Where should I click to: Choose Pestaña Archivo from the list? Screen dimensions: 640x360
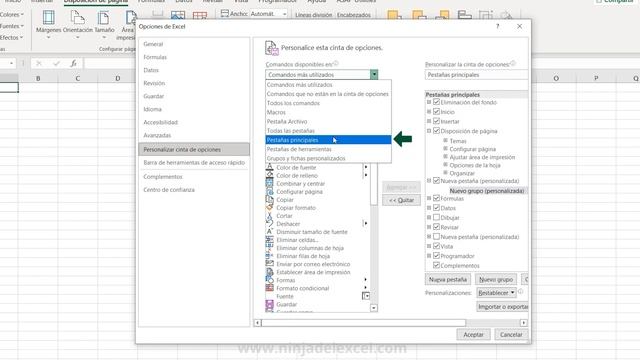click(x=328, y=122)
